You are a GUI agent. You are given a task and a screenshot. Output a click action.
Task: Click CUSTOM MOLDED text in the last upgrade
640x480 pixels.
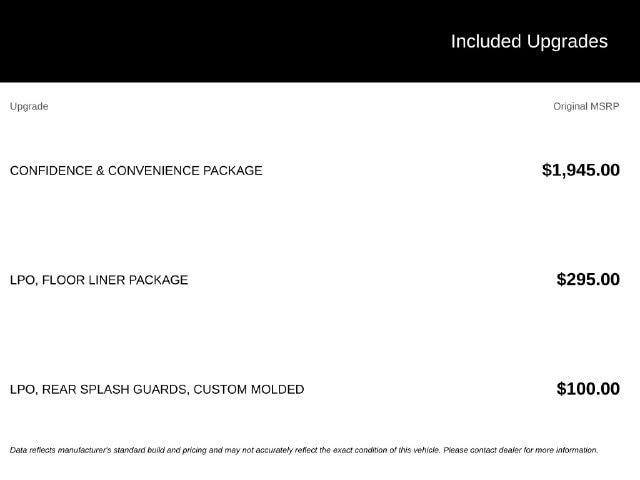pos(249,389)
